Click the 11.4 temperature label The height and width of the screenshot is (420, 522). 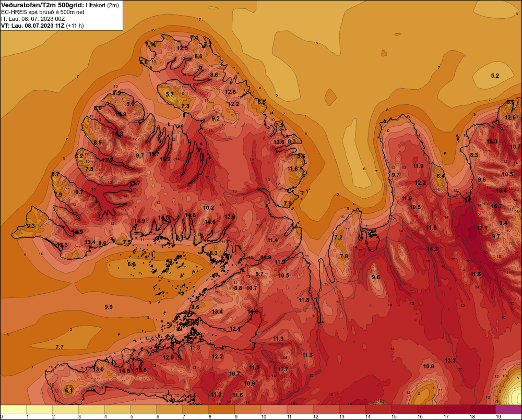[272, 241]
